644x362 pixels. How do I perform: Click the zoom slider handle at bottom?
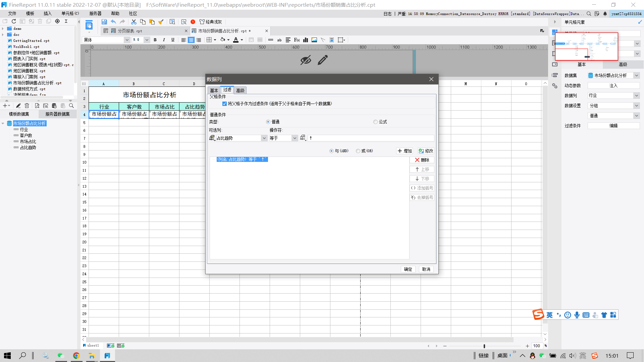click(x=484, y=346)
